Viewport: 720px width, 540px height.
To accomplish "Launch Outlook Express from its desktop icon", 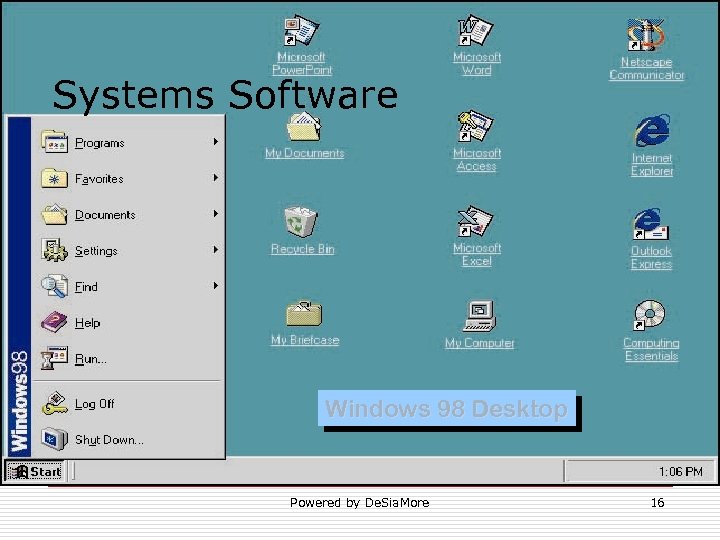I will click(651, 224).
